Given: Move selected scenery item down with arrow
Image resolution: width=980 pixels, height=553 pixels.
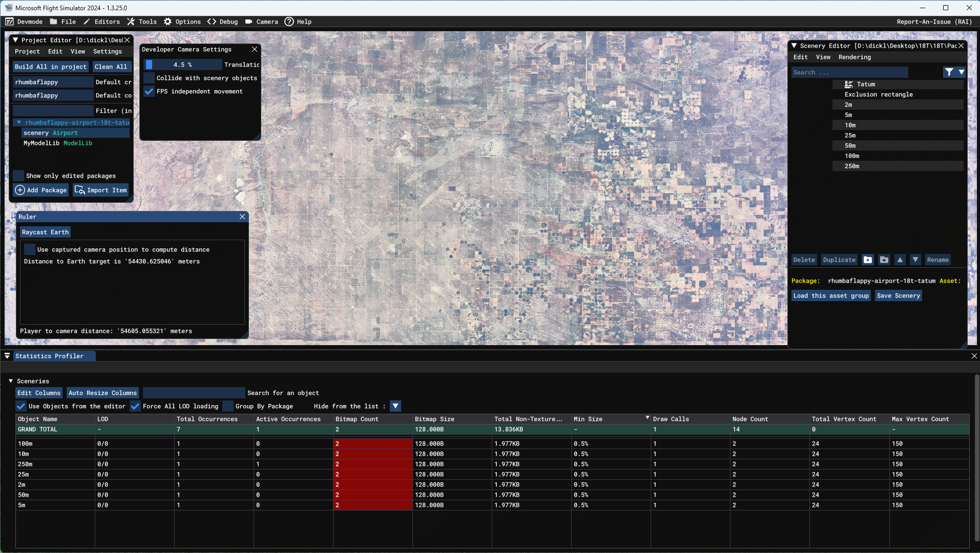Looking at the screenshot, I should point(915,260).
